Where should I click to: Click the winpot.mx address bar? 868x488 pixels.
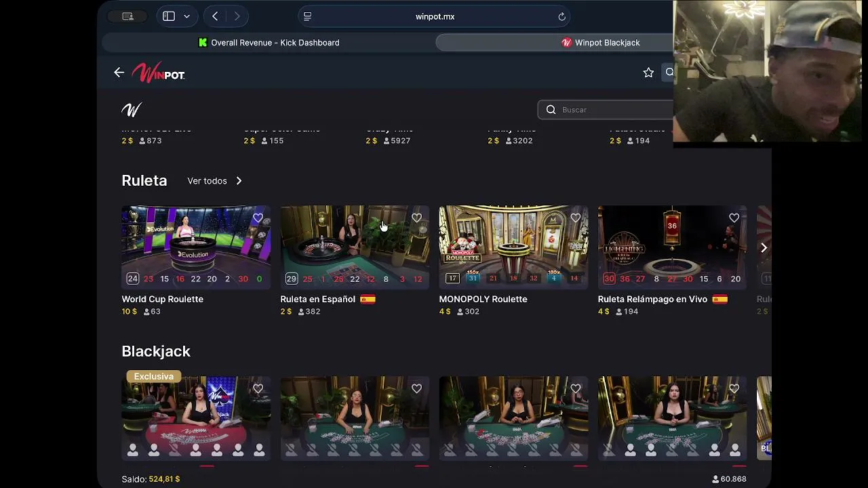[435, 16]
